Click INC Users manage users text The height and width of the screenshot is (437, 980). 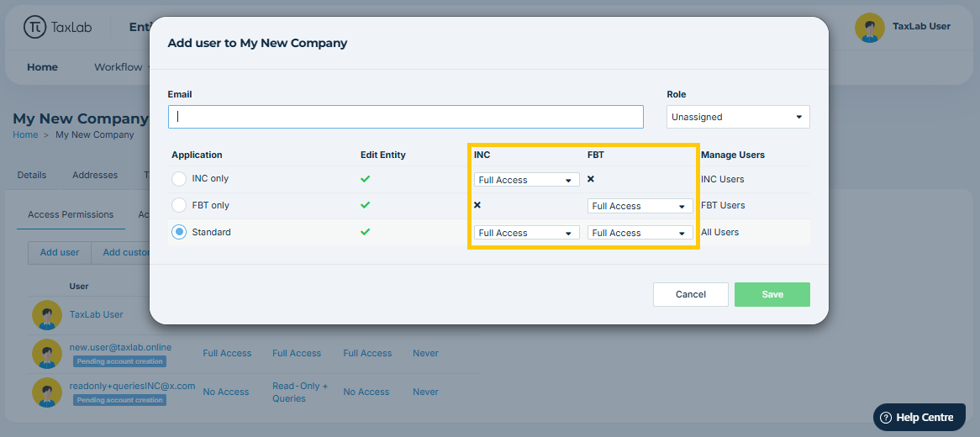[x=723, y=180]
